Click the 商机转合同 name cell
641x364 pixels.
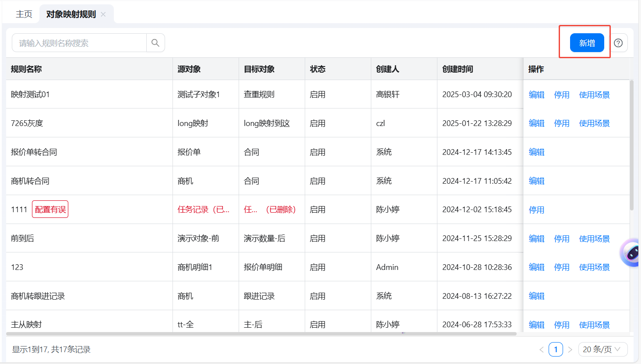click(x=89, y=181)
